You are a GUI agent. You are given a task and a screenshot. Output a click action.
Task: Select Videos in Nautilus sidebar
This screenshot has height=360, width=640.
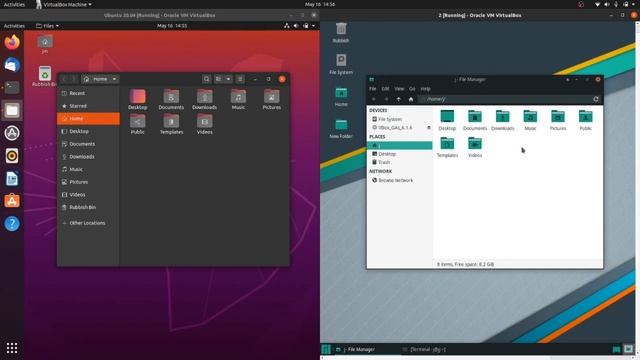(89, 194)
